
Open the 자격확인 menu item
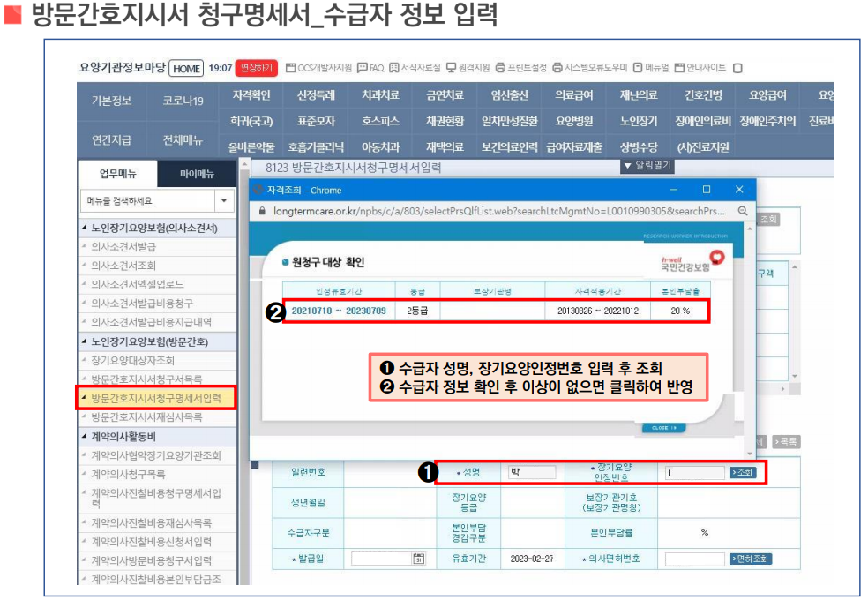tap(251, 95)
